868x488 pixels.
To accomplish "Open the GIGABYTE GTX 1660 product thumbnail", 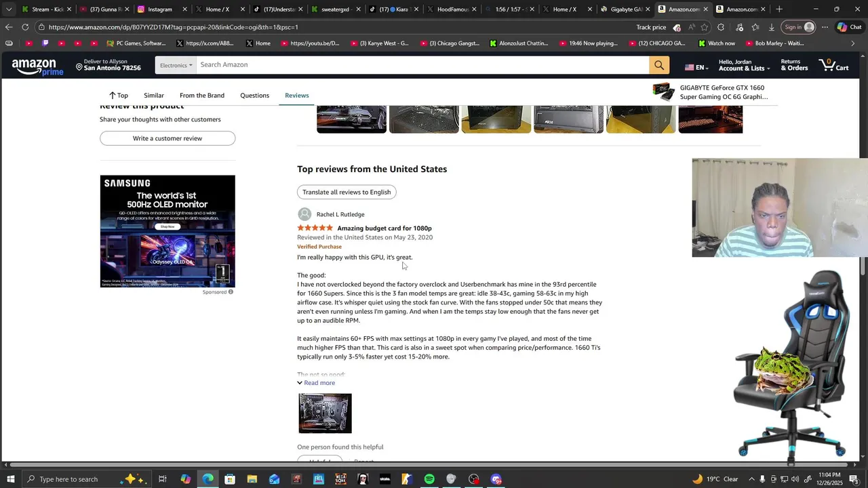I will (663, 92).
